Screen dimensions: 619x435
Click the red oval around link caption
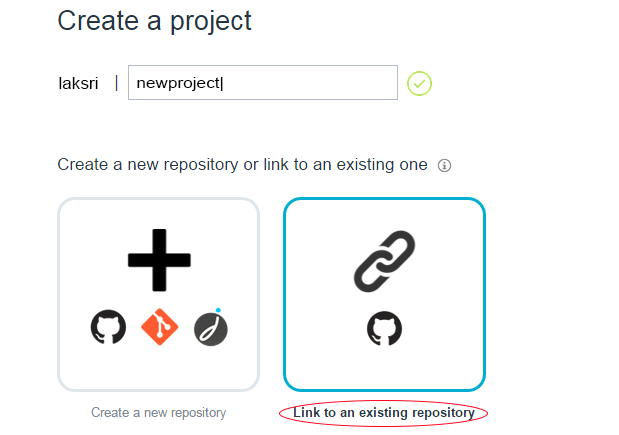click(383, 413)
